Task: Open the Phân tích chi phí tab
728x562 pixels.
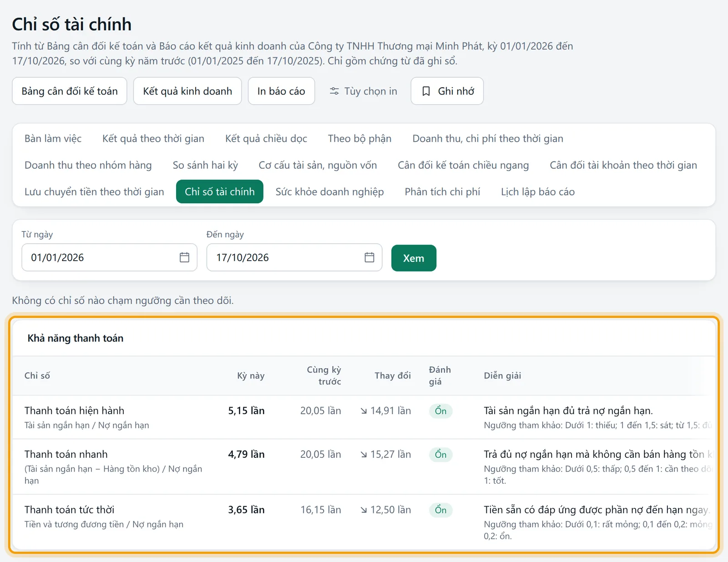Action: tap(442, 192)
